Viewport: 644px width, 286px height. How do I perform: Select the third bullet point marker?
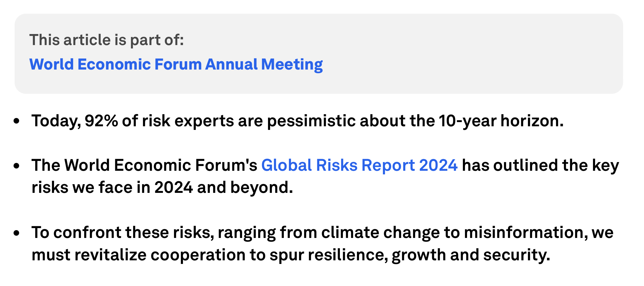coord(17,233)
